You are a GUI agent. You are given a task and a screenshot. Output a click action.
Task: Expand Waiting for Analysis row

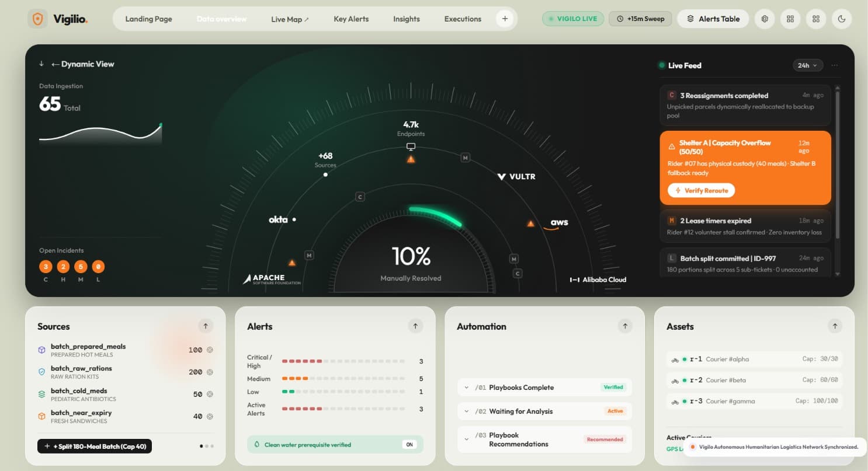[x=544, y=411]
